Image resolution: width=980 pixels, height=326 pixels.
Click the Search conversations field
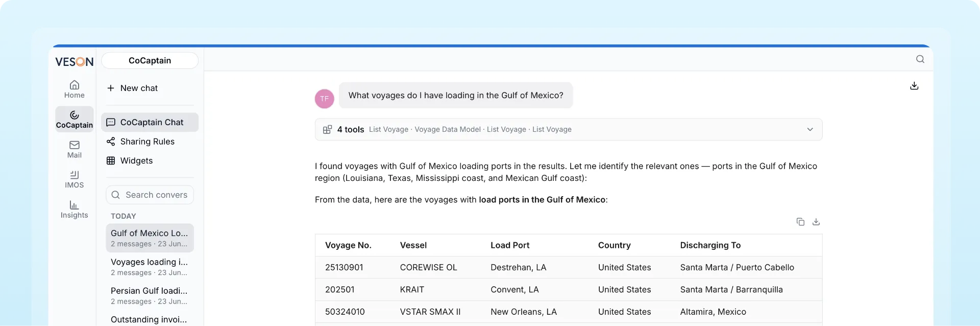coord(150,195)
